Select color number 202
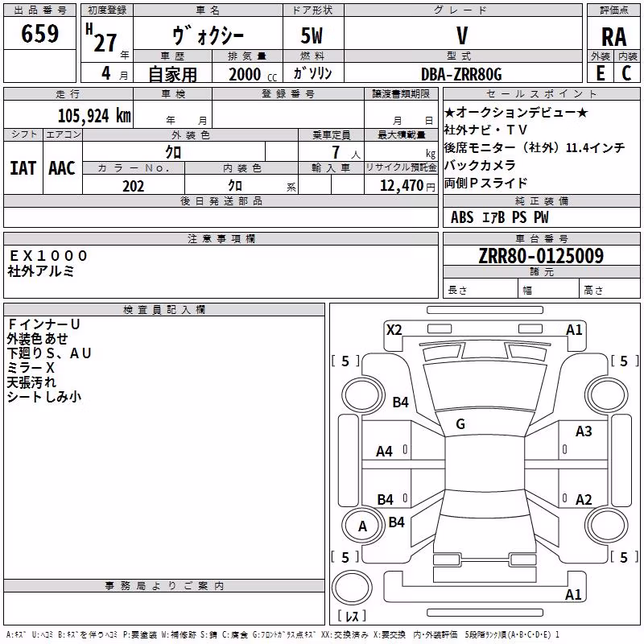This screenshot has width=644, height=644. (x=134, y=186)
